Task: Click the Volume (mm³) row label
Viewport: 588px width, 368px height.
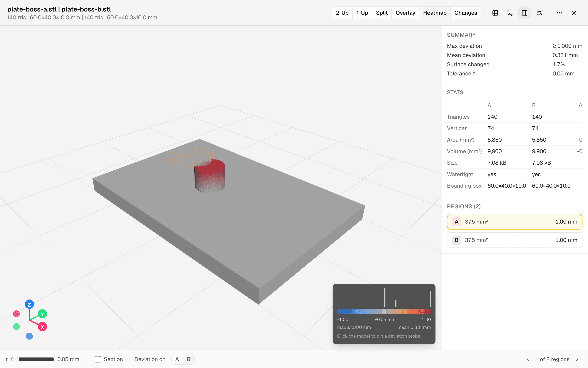Action: (x=464, y=151)
